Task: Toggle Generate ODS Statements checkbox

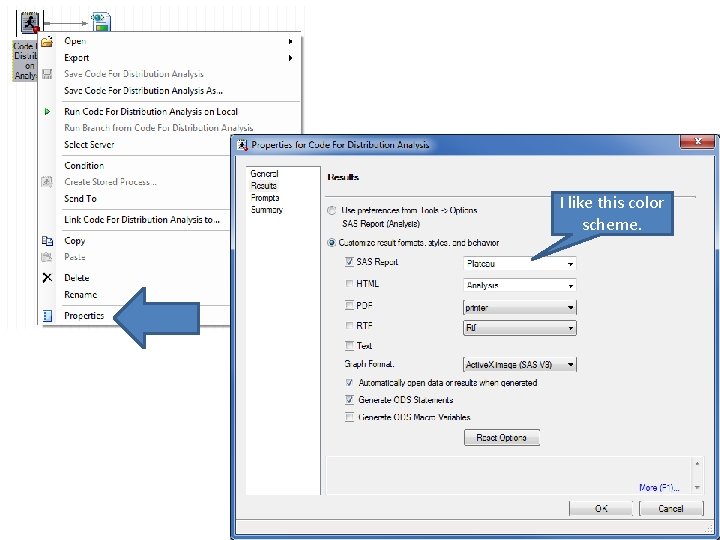Action: (x=349, y=399)
